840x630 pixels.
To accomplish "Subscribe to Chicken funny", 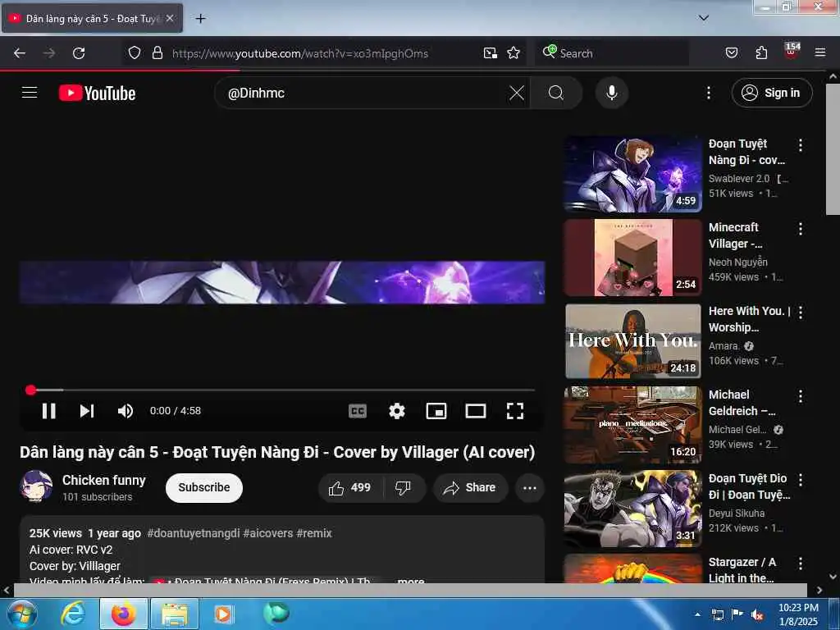I will pyautogui.click(x=204, y=487).
